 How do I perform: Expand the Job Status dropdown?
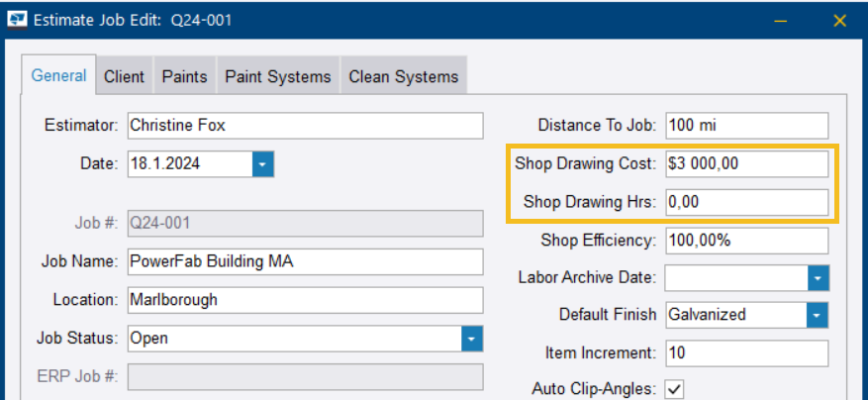tap(472, 339)
